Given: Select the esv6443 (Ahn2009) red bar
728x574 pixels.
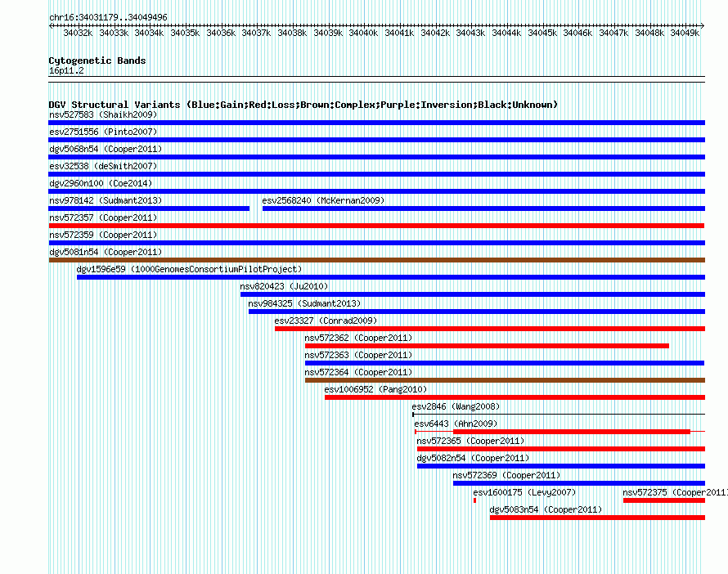Looking at the screenshot, I should (572, 432).
